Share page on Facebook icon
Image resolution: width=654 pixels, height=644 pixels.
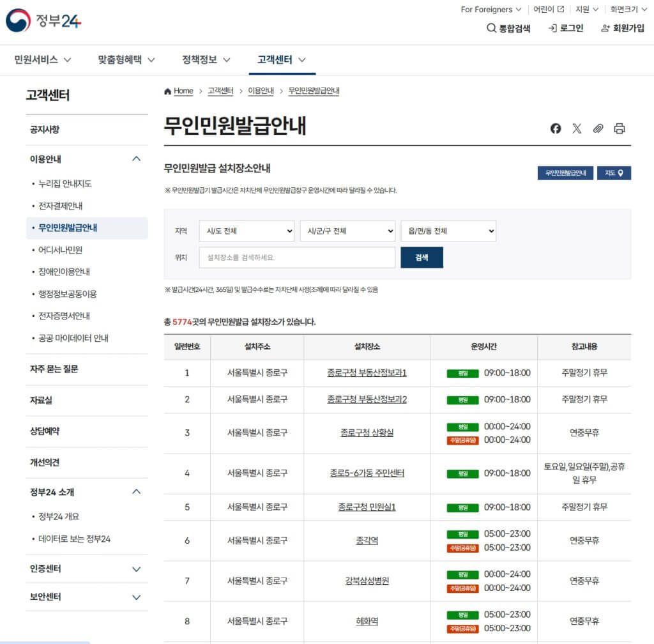click(555, 128)
